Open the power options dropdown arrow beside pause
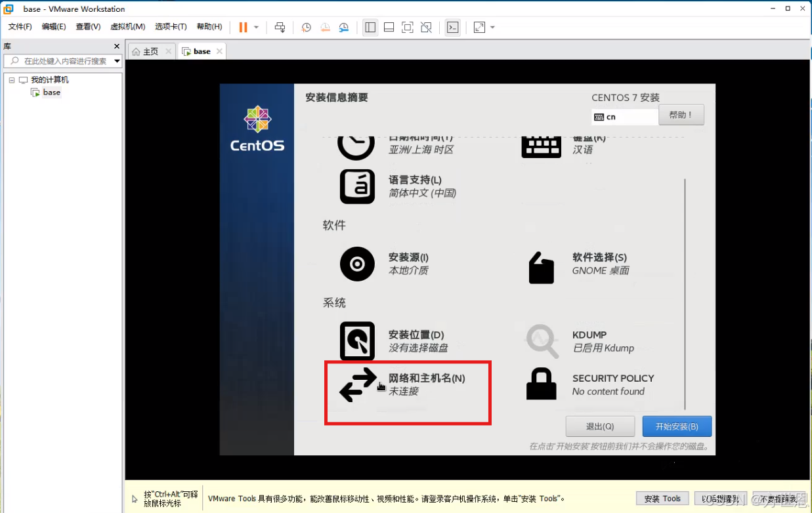 (256, 27)
